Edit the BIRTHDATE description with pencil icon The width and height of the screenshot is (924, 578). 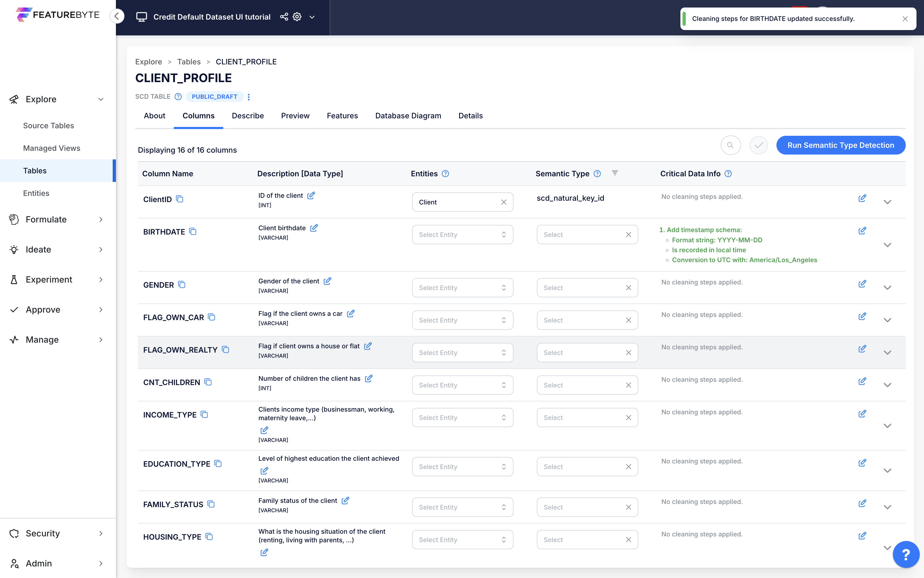point(314,228)
